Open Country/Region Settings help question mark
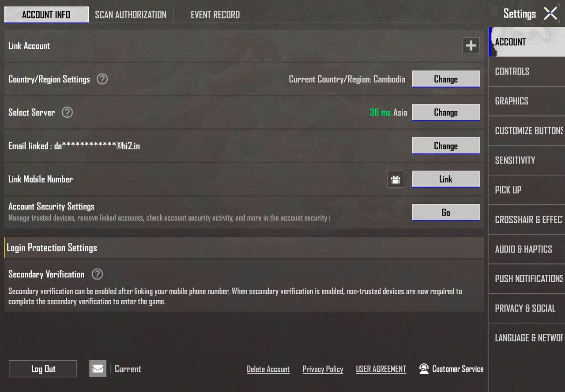565x392 pixels. [102, 79]
